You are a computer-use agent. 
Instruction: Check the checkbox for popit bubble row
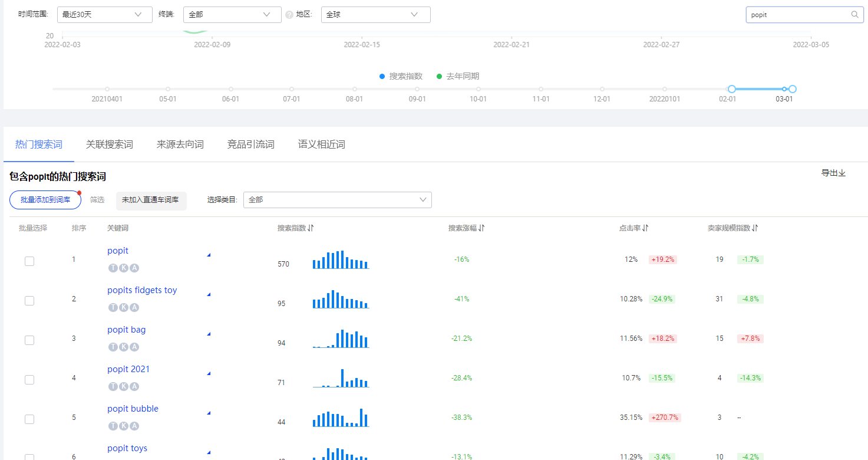(x=29, y=419)
